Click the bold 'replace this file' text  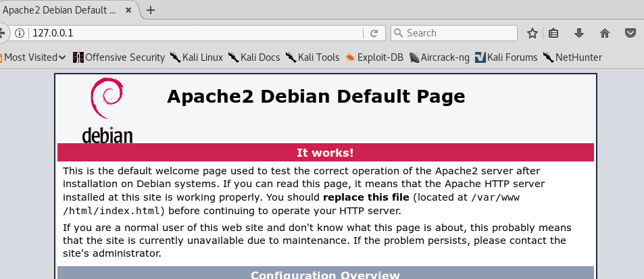tap(366, 197)
